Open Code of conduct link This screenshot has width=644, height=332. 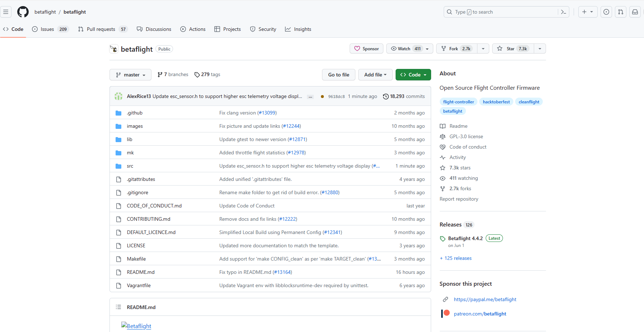(463, 147)
